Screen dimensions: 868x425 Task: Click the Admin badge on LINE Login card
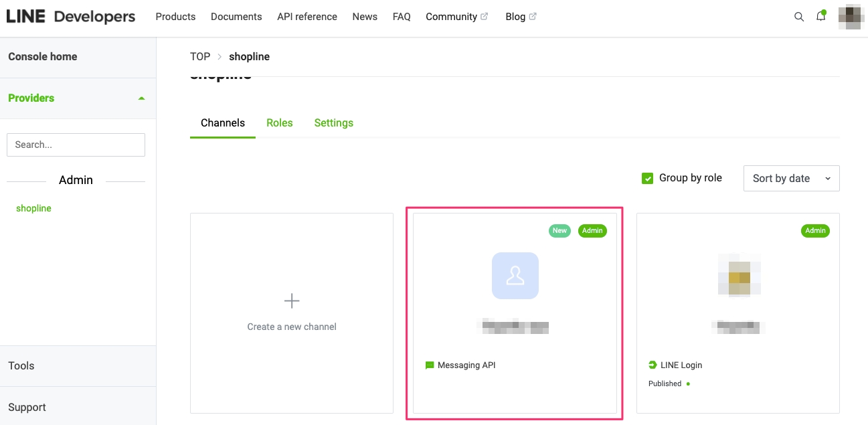tap(815, 231)
